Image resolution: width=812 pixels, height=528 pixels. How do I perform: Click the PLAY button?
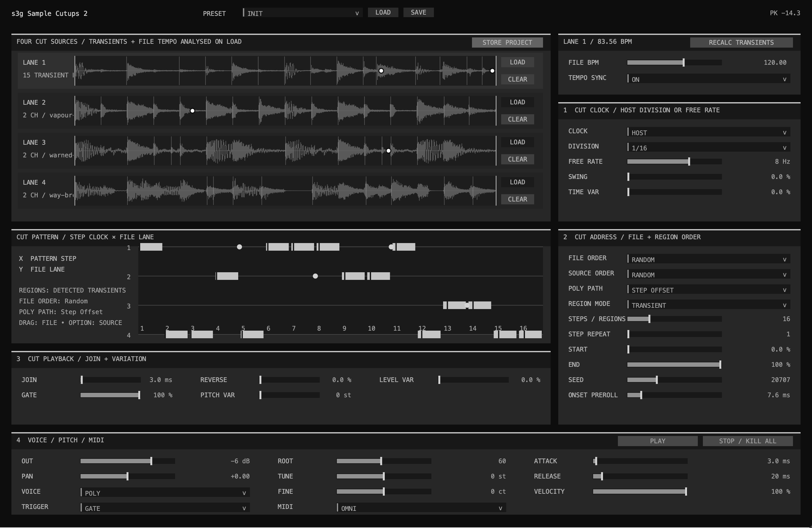pyautogui.click(x=658, y=441)
